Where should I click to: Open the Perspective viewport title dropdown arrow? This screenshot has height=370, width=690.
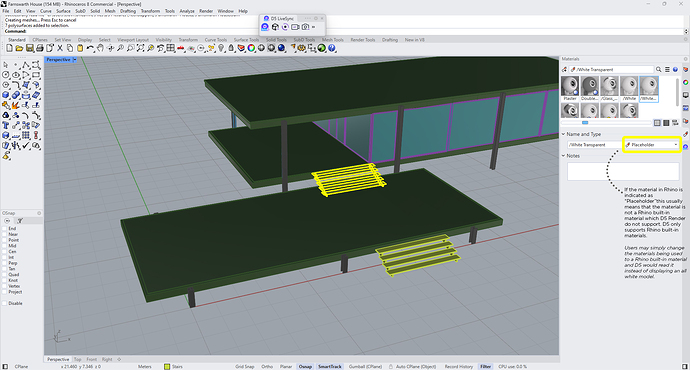point(75,59)
